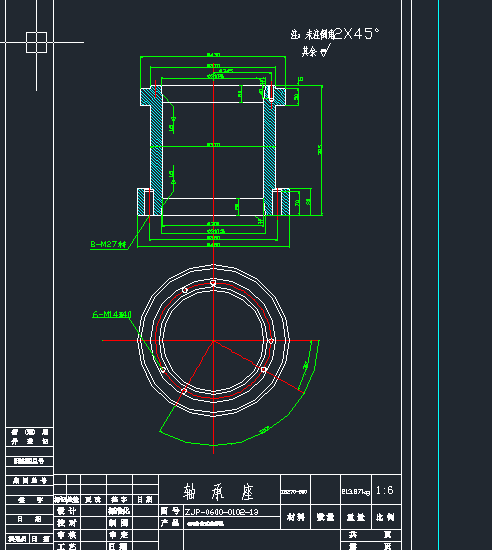Click the '审核' row label

(67, 535)
